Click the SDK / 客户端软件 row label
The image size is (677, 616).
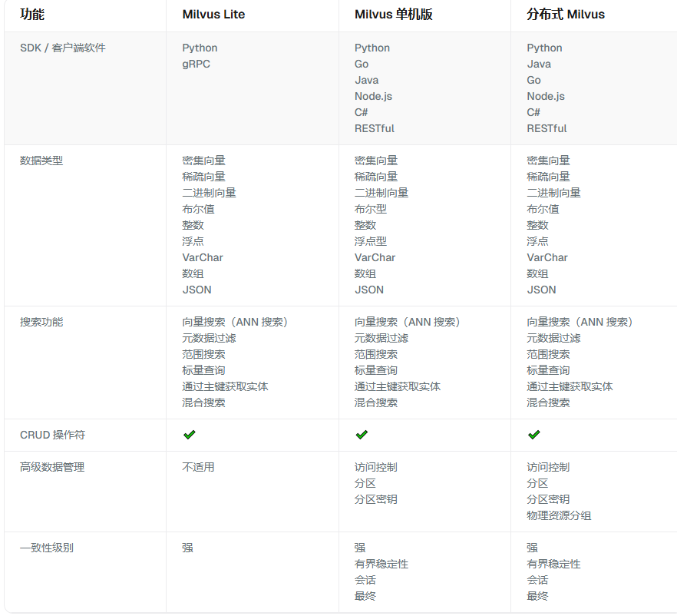pos(63,48)
